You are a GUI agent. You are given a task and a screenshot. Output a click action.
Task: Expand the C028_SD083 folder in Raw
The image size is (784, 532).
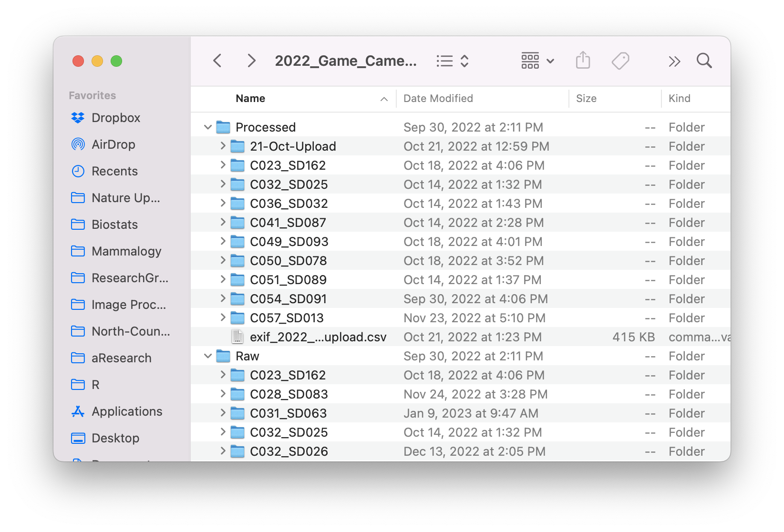tap(223, 394)
